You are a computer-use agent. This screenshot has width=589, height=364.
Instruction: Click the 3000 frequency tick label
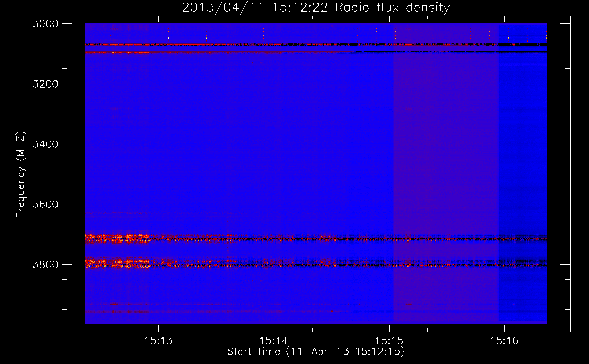point(46,24)
